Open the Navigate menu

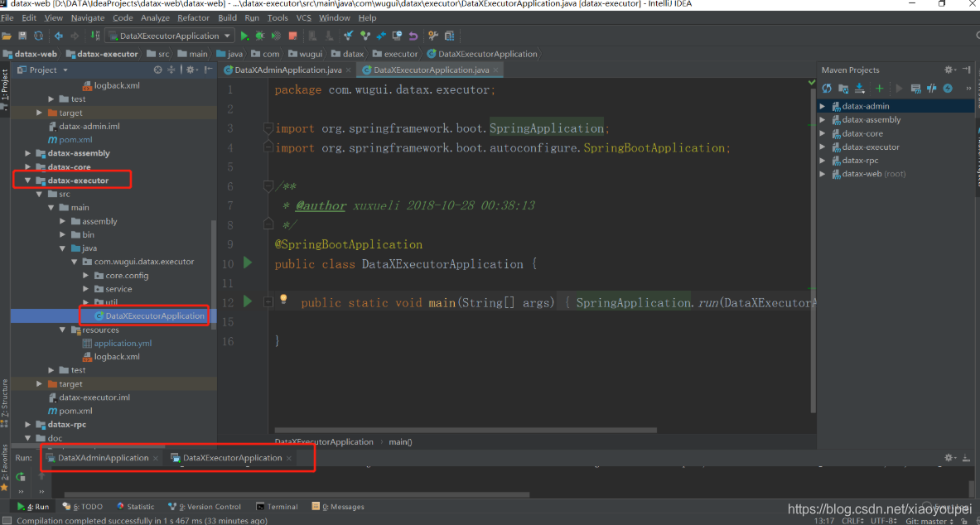[88, 18]
